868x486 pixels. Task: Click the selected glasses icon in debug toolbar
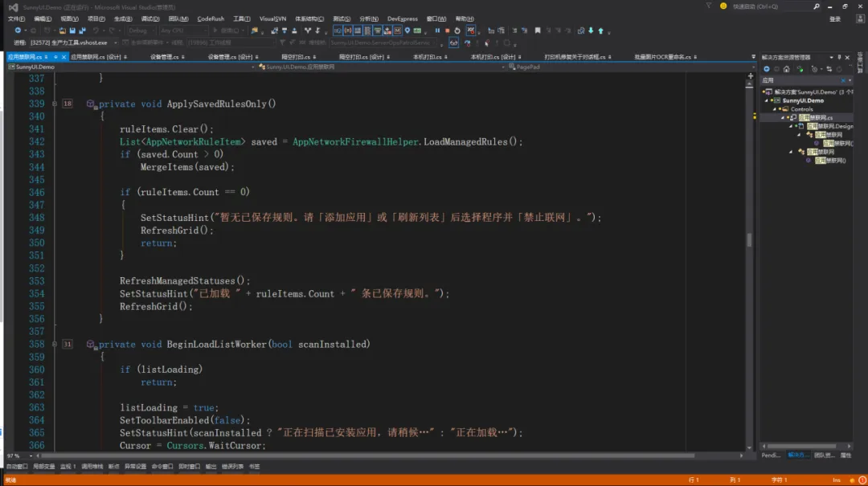[453, 43]
